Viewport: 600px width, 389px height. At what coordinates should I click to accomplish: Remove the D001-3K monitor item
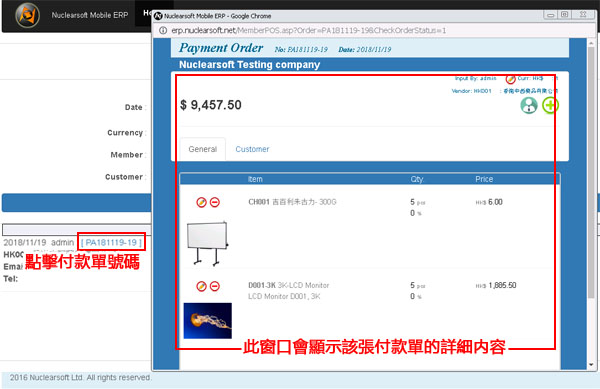(215, 286)
